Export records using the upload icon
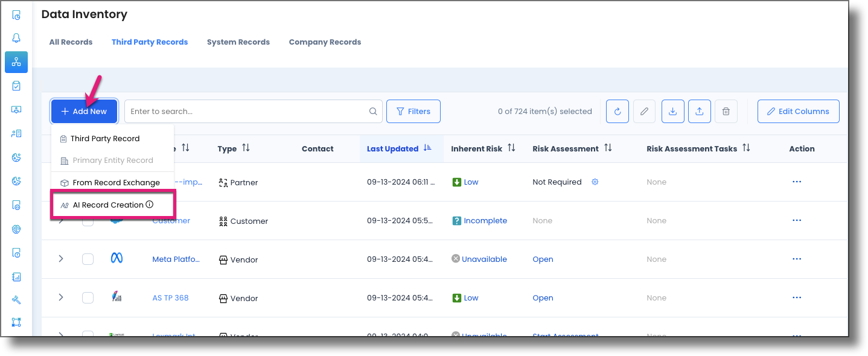 [699, 111]
